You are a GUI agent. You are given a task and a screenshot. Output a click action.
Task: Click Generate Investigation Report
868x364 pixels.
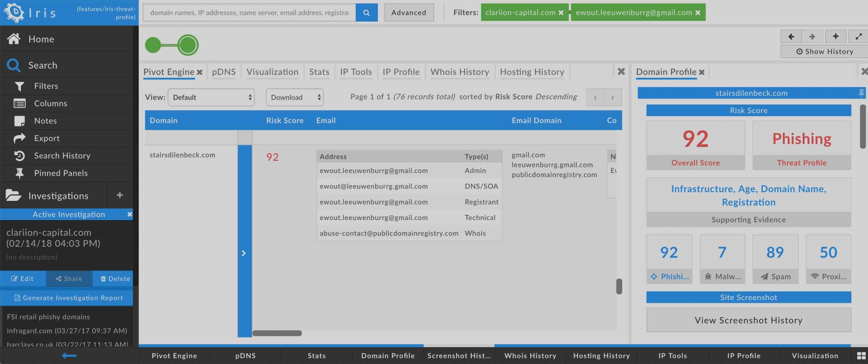(x=66, y=298)
